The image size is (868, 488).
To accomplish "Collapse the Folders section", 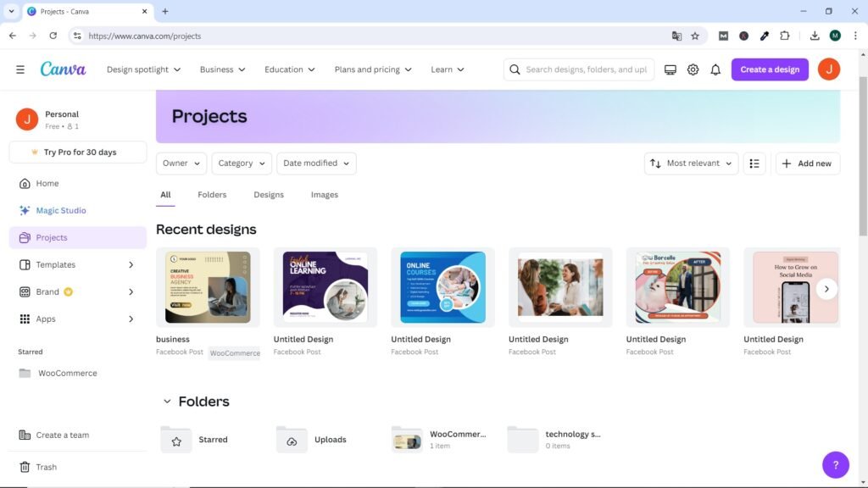I will point(167,402).
